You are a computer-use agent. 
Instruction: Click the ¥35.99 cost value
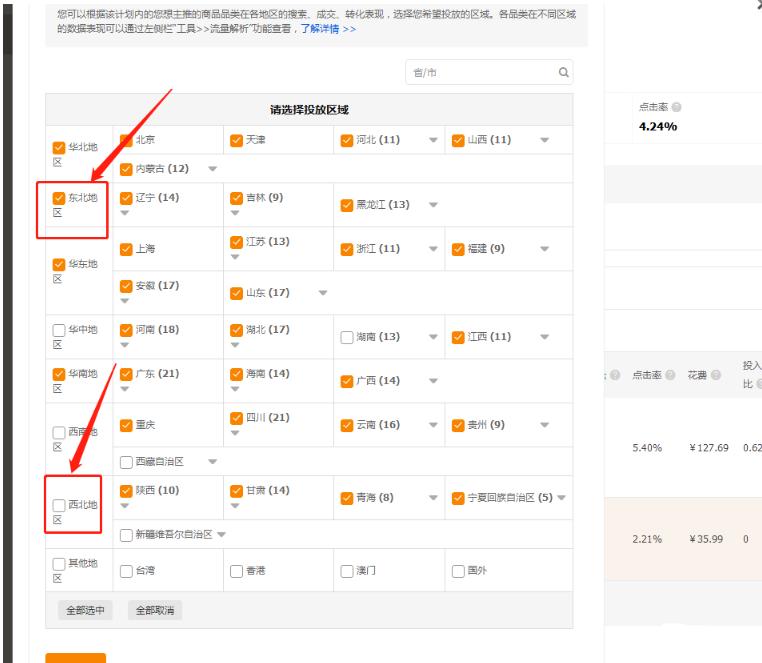[706, 539]
